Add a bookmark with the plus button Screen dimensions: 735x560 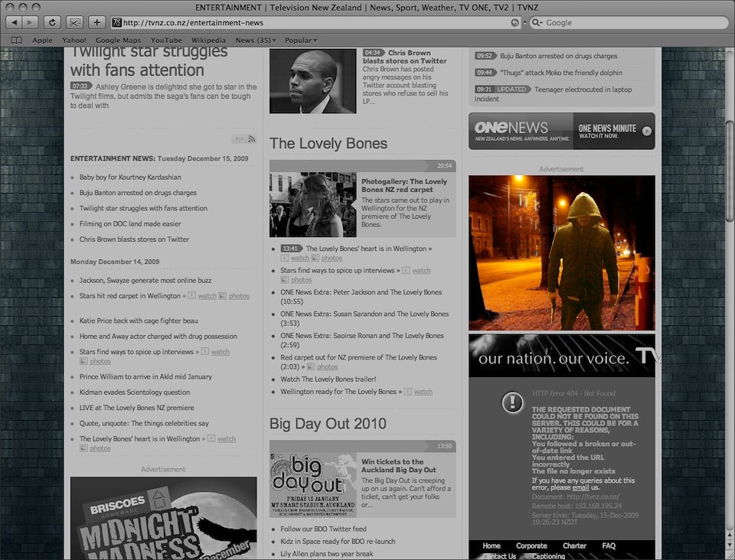pos(96,22)
